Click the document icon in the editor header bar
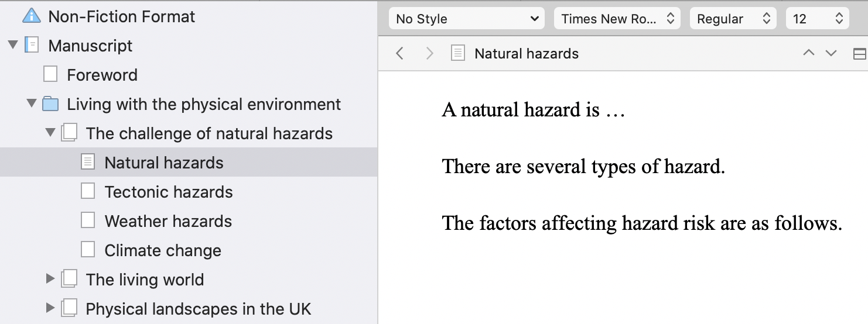The height and width of the screenshot is (324, 868). click(458, 54)
